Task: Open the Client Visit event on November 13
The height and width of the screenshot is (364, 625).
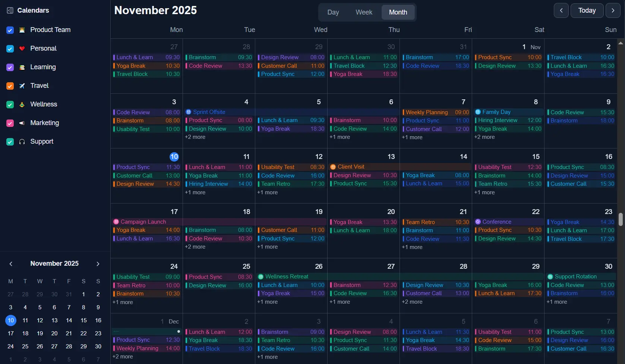Action: 350,167
